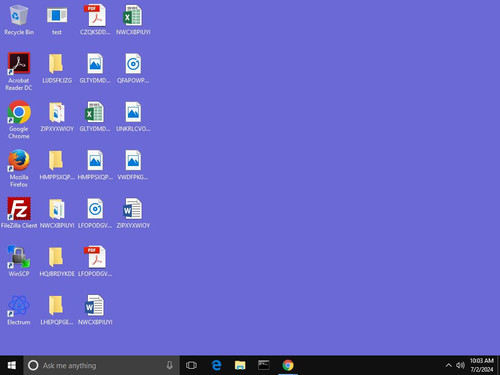Select the LHEPQPGE folder
This screenshot has height=375, width=500.
click(x=57, y=309)
